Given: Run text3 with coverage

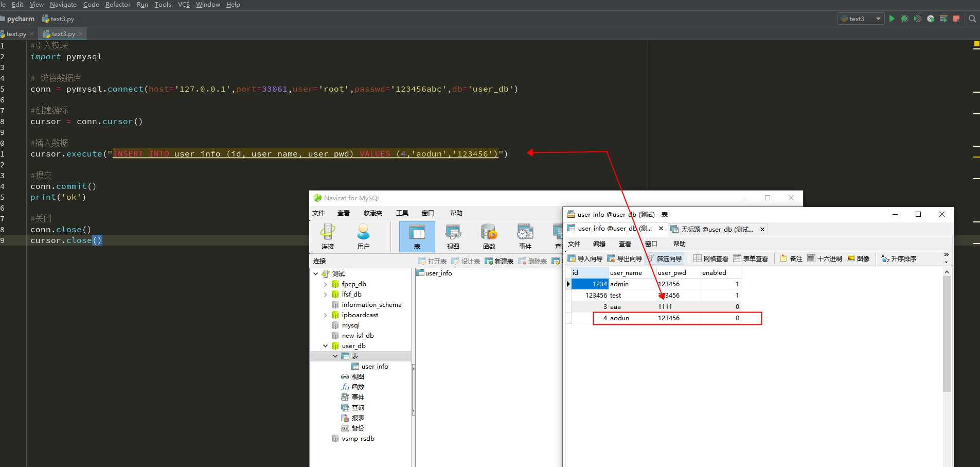Looking at the screenshot, I should coord(918,19).
